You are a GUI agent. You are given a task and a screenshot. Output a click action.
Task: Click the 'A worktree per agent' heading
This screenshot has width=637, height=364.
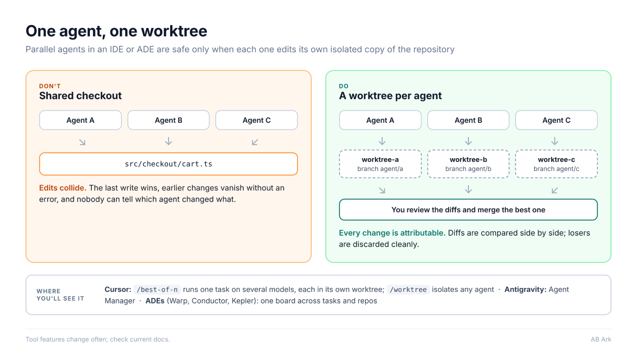[x=390, y=96]
